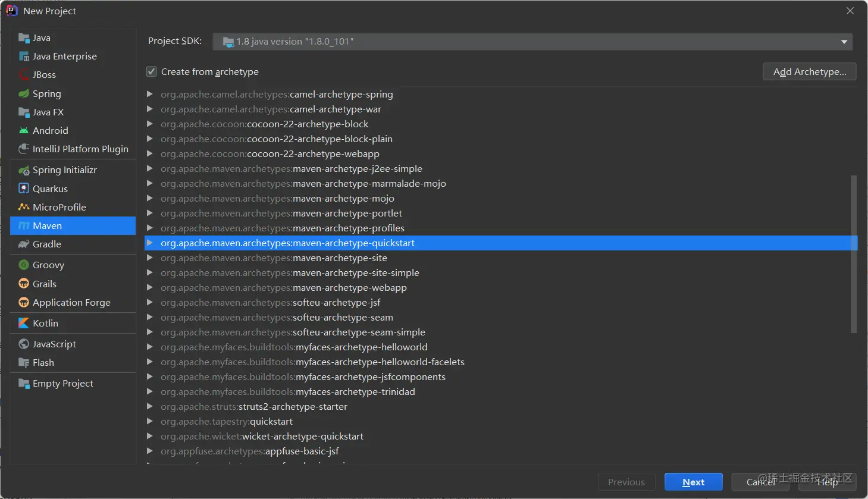Screen dimensions: 868x499
Task: Click the archetype list vertical scrollbar
Action: coord(854,254)
